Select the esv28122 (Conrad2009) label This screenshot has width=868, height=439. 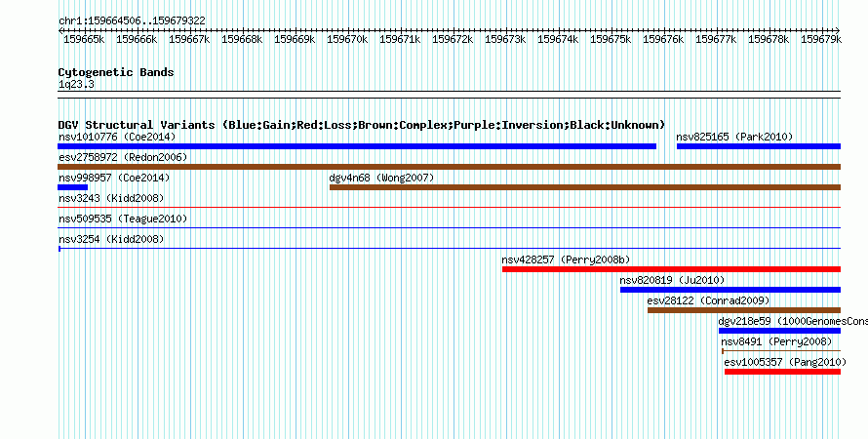pos(708,300)
